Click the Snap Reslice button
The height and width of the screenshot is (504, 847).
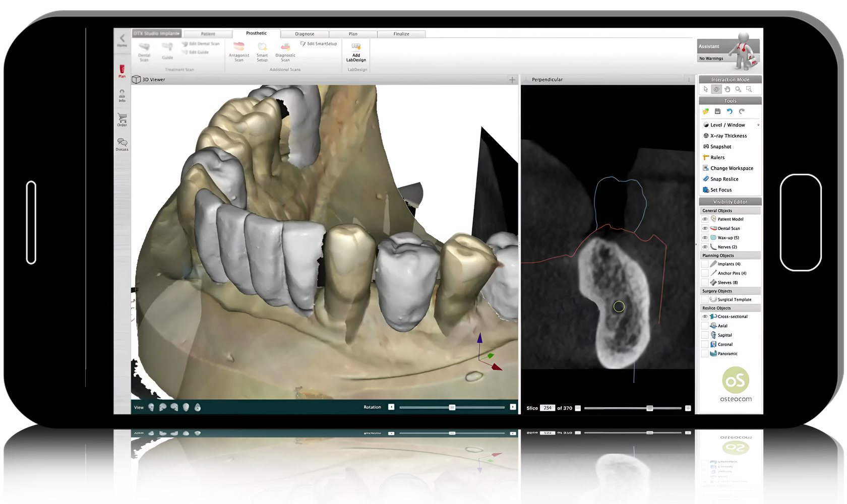[x=724, y=179]
